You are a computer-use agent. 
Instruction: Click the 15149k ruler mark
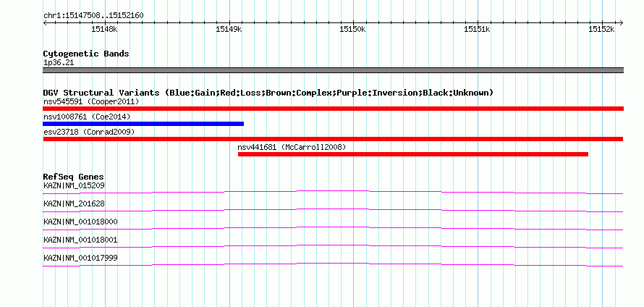tap(229, 29)
